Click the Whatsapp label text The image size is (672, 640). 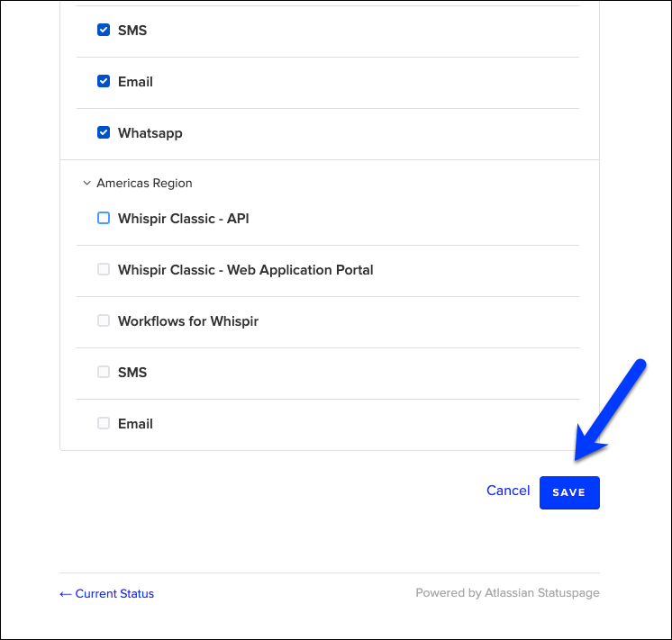click(x=150, y=133)
